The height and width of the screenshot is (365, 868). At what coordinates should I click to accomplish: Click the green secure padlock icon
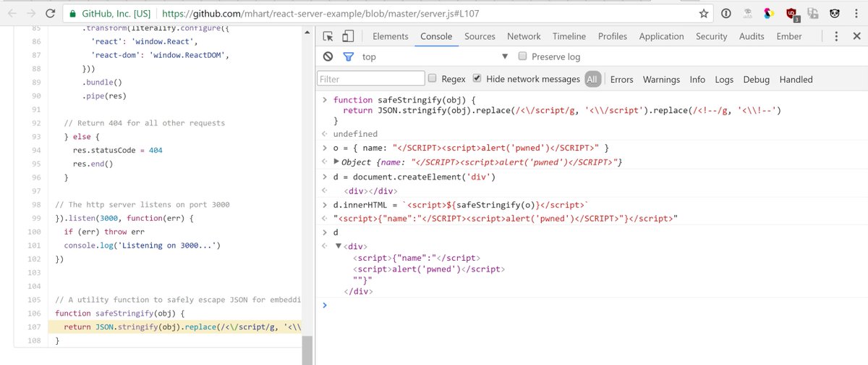72,14
